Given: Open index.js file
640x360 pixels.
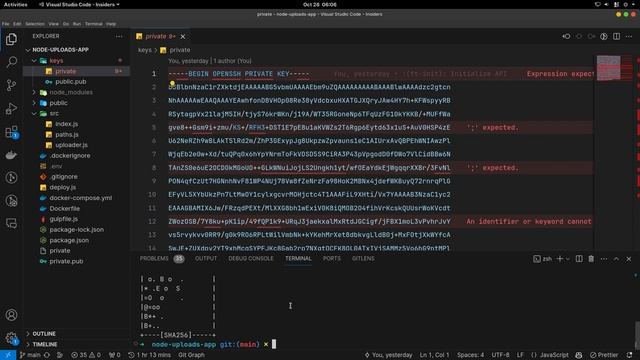Looking at the screenshot, I should [67, 124].
